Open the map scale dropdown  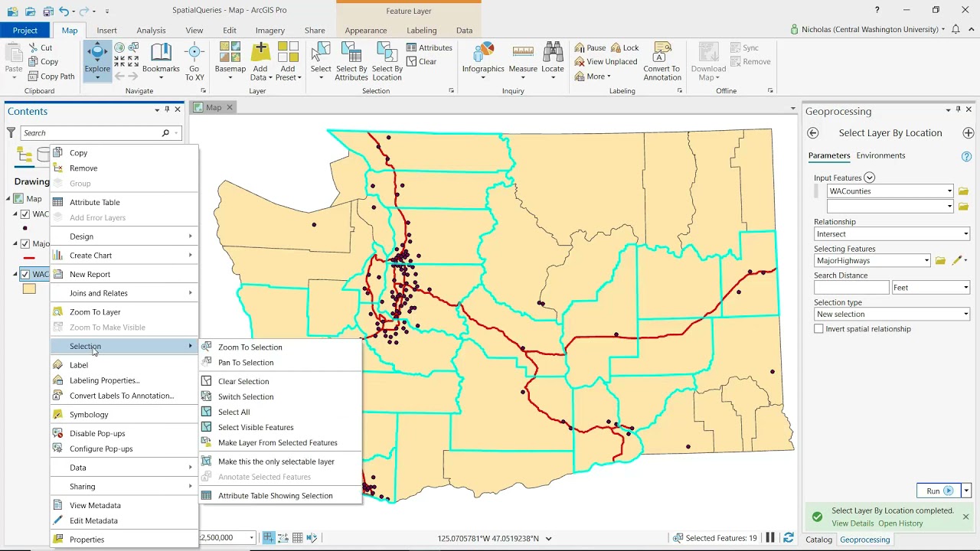[x=251, y=538]
